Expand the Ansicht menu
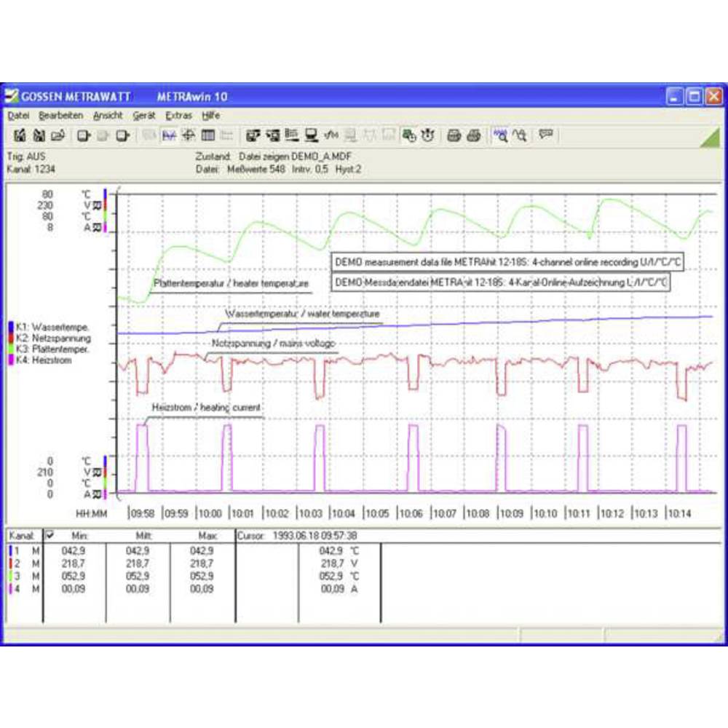 (x=108, y=116)
